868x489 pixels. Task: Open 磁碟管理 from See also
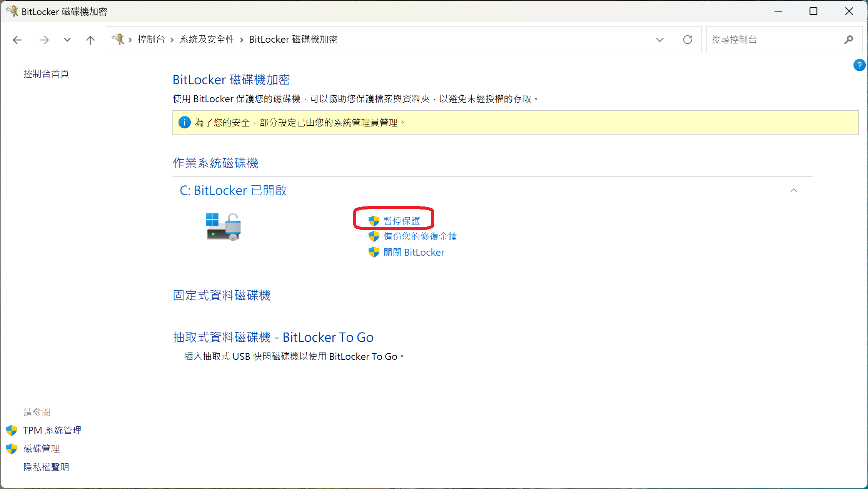click(42, 449)
